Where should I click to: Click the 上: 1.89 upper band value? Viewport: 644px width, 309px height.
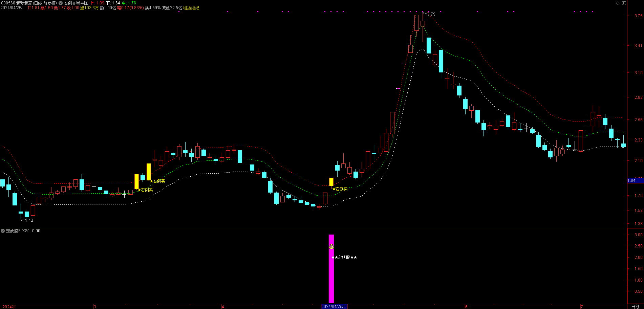[x=97, y=3]
